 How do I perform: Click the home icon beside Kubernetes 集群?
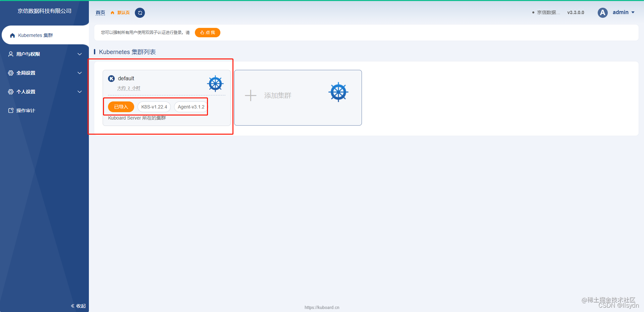click(12, 35)
